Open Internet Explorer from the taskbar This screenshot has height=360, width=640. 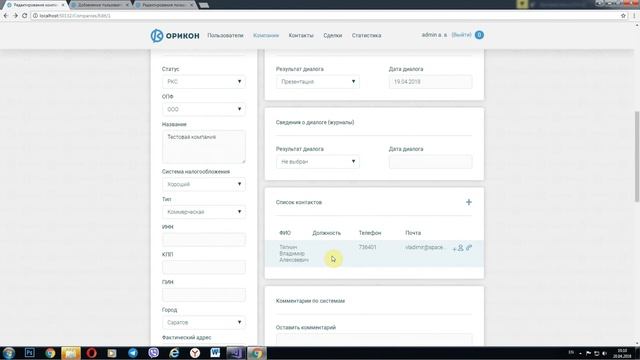point(174,353)
